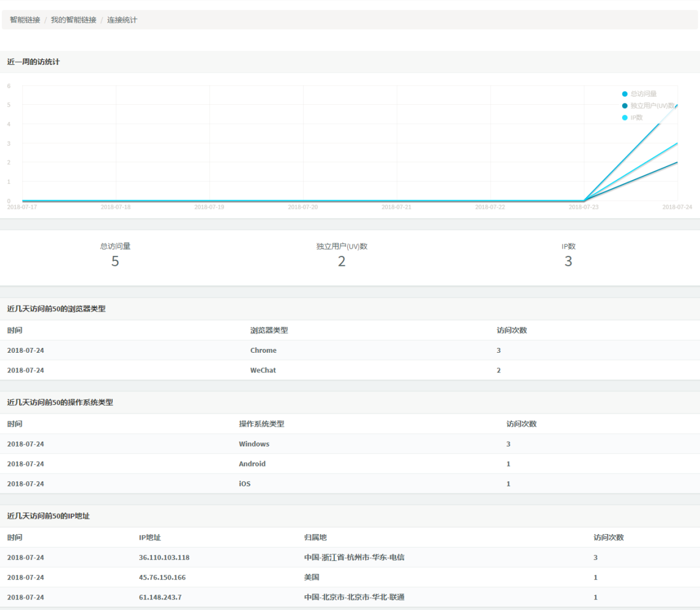700x610 pixels.
Task: Click the 总访问量 summary value 5
Action: tap(115, 262)
